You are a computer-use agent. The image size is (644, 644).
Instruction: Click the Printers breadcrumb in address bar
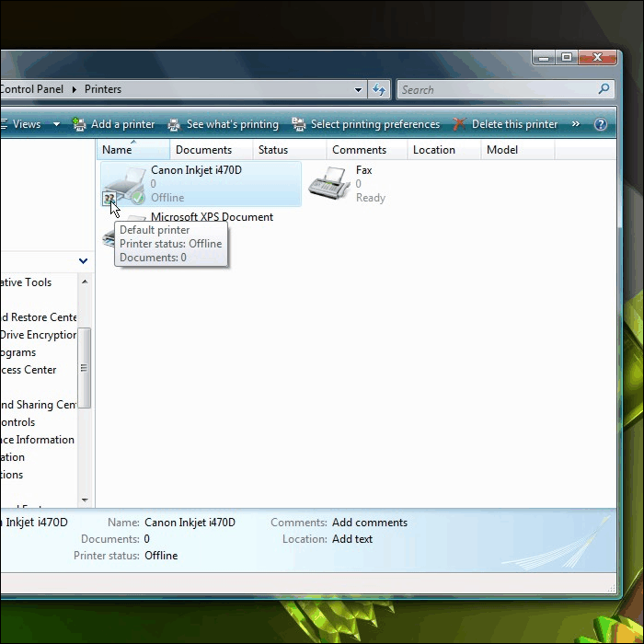pos(103,89)
